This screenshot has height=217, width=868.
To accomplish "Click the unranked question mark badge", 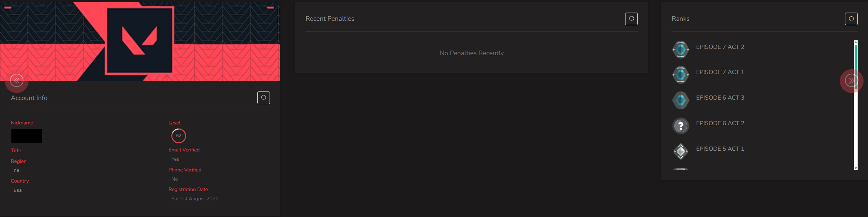I will tap(681, 126).
